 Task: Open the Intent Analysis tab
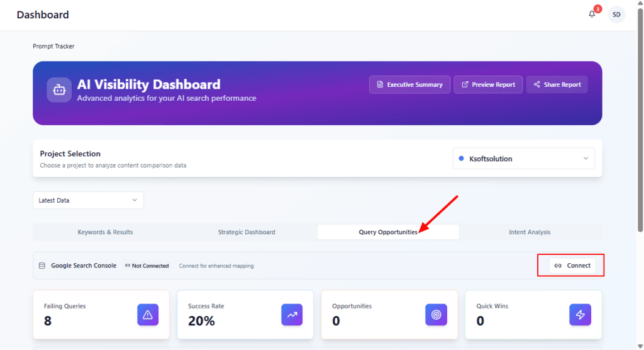(x=530, y=232)
